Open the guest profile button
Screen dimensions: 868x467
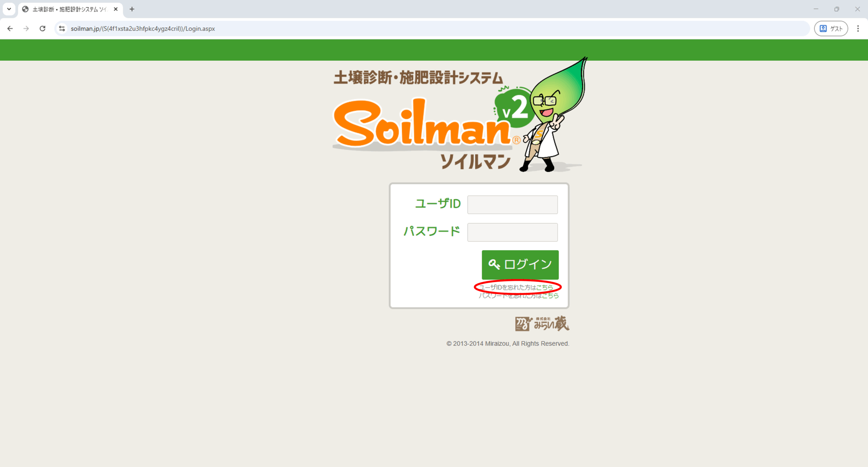click(x=831, y=29)
